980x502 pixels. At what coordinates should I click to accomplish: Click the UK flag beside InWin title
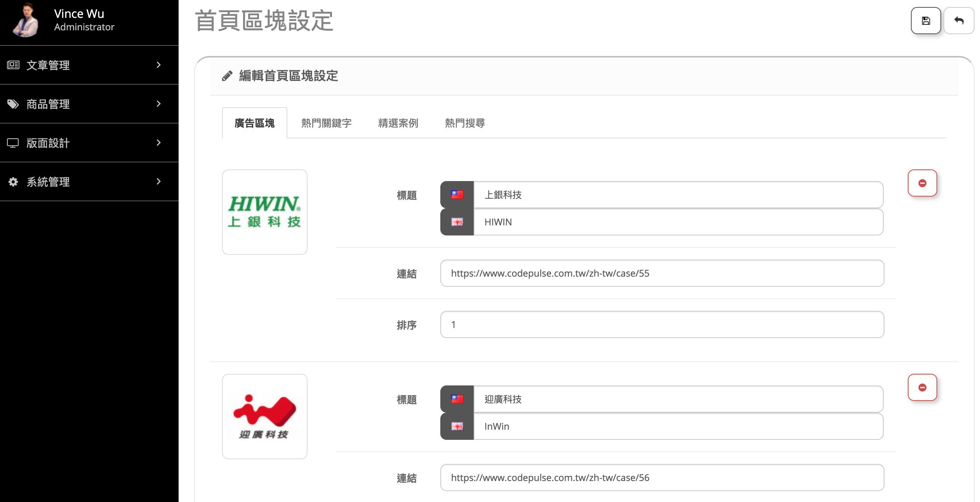457,426
